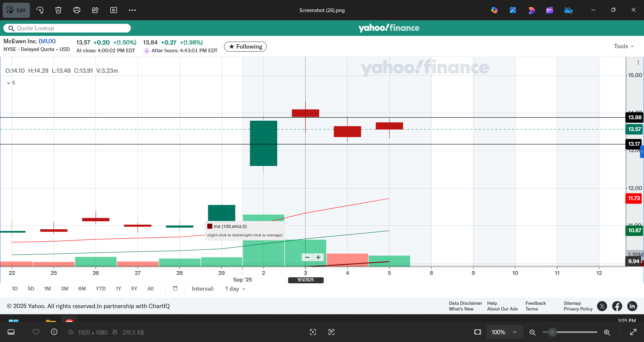Open the 1 day interval dropdown

click(x=235, y=289)
